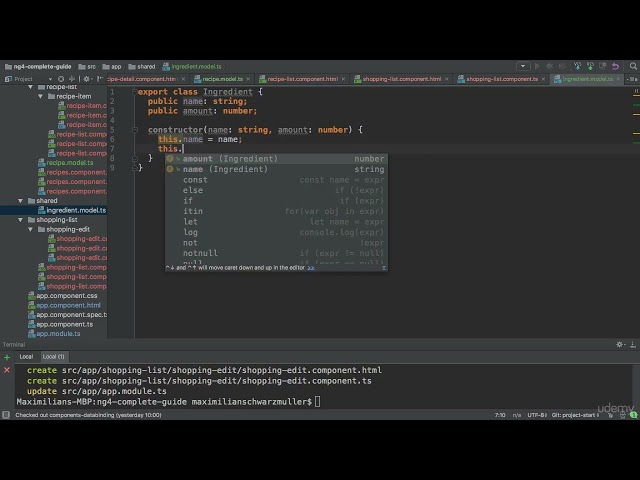Viewport: 640px width, 480px height.
Task: Fold the constructor at line 5
Action: click(134, 130)
